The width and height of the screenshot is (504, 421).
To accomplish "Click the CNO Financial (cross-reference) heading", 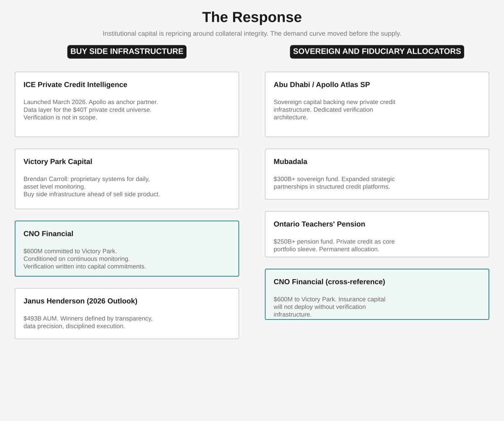I will (329, 282).
